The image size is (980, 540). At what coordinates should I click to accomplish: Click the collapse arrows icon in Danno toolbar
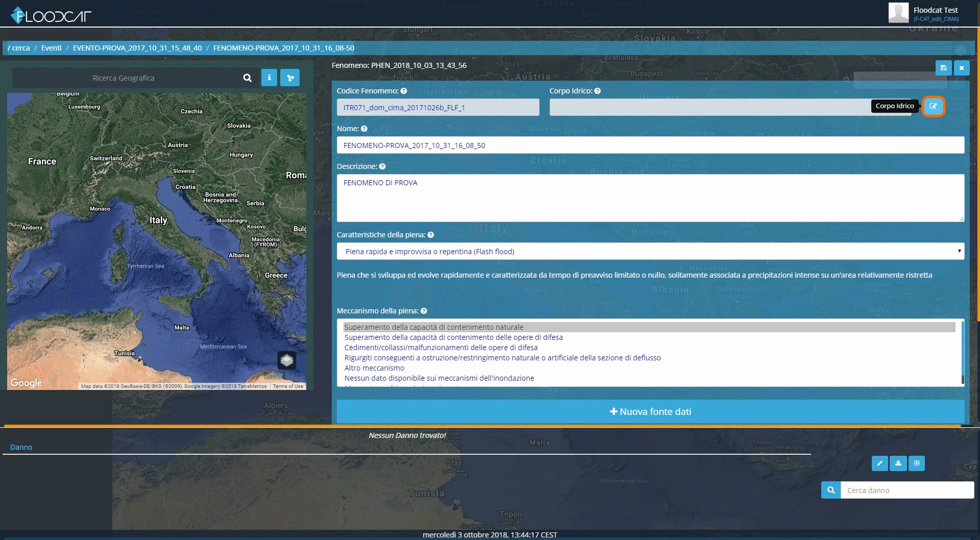(879, 463)
